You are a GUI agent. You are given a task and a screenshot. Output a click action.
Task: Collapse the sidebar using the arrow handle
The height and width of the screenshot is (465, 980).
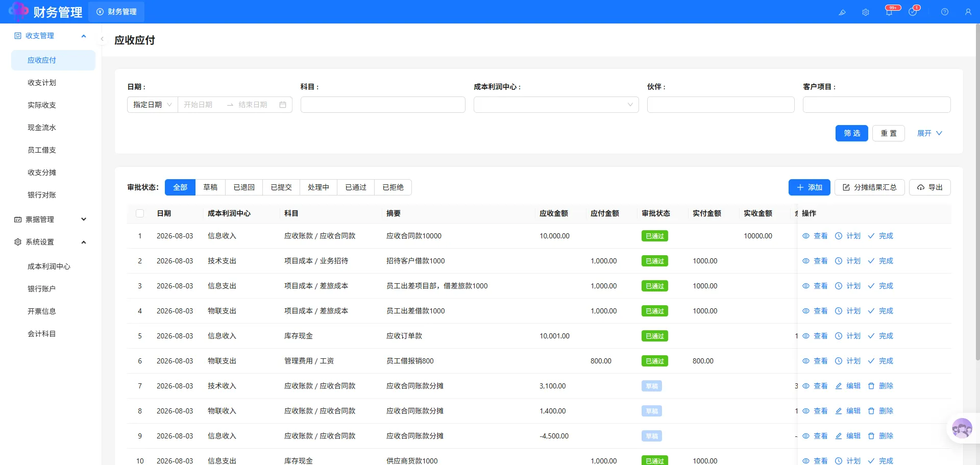click(x=102, y=39)
